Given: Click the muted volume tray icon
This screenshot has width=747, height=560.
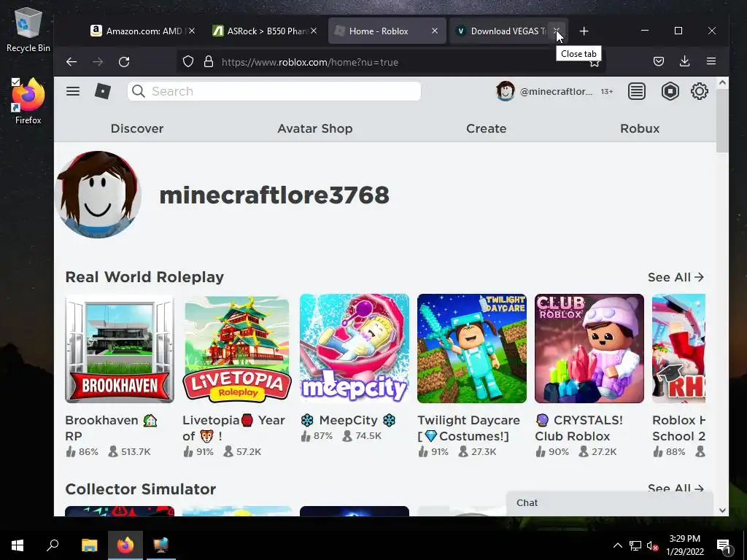Looking at the screenshot, I should (652, 545).
